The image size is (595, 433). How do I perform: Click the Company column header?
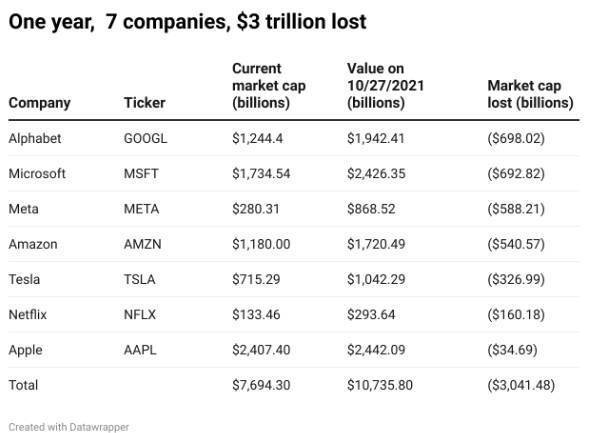(39, 103)
